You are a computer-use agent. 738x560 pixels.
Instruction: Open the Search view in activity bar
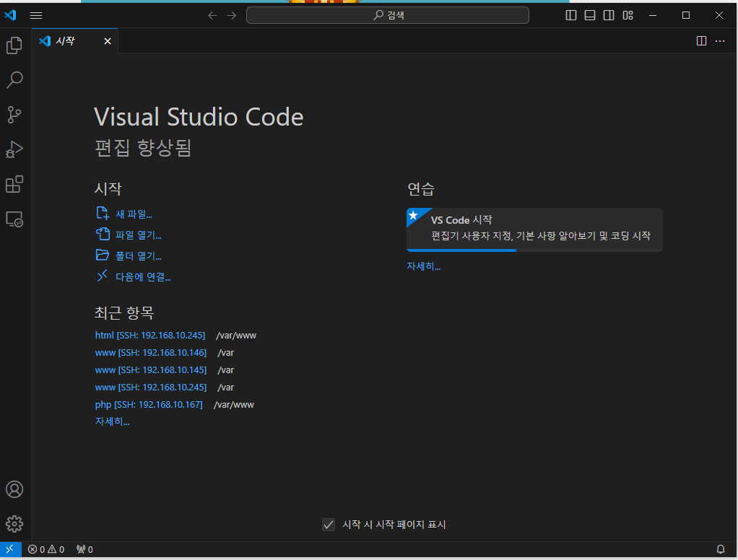click(14, 80)
